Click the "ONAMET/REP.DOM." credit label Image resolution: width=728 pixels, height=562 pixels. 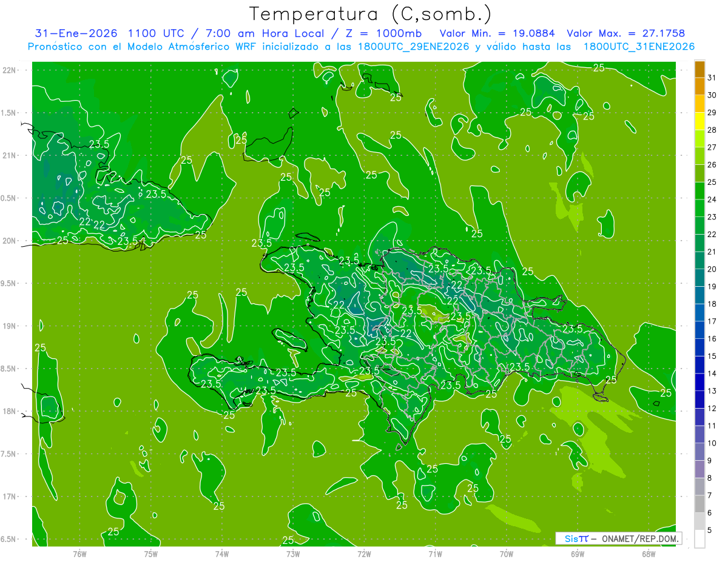[641, 538]
